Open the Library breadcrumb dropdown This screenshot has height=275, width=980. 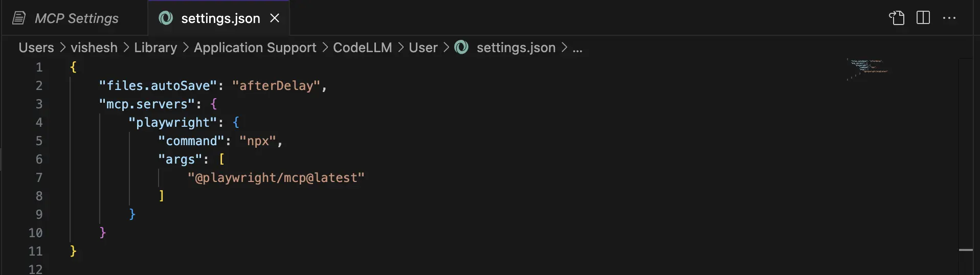[155, 48]
